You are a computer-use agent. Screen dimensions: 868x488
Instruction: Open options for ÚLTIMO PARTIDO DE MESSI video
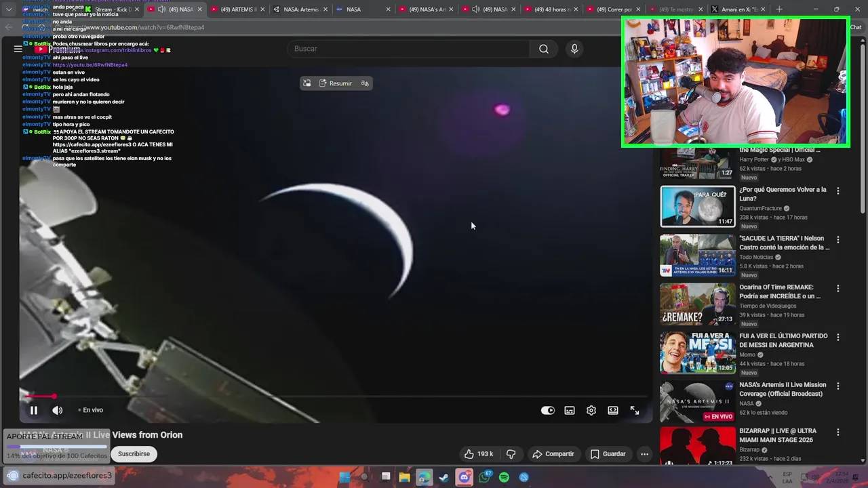coord(837,338)
